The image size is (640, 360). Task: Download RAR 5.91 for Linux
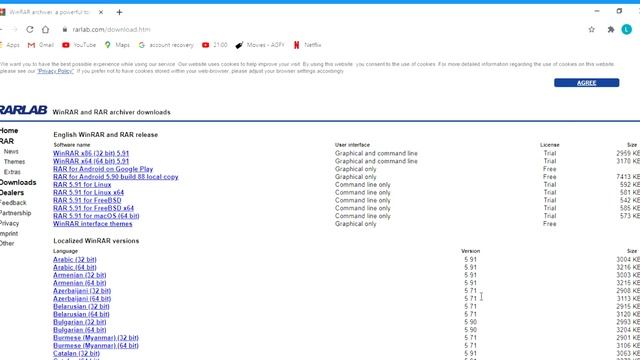click(x=82, y=184)
